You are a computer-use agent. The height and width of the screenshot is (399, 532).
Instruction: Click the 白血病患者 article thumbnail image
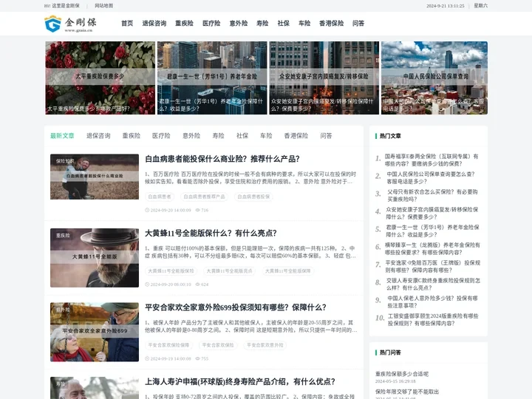tap(95, 177)
